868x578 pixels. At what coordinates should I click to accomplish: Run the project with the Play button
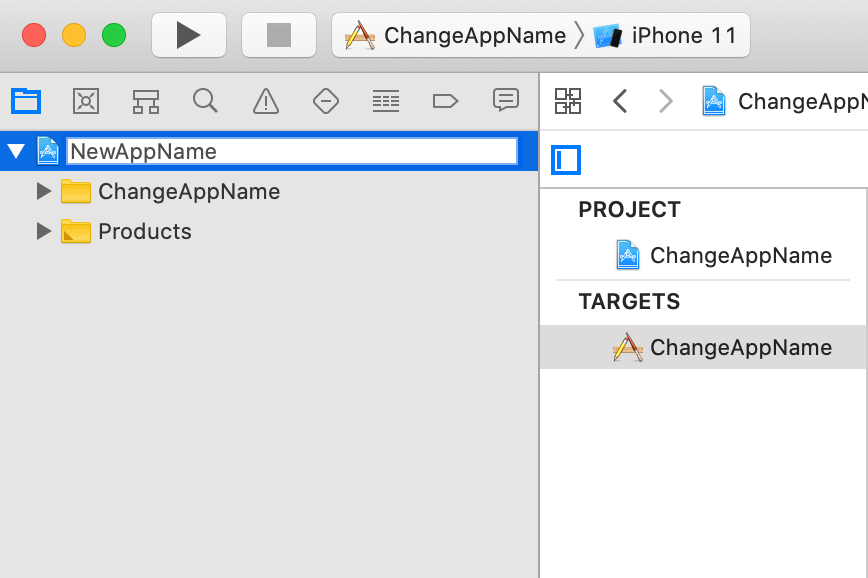pyautogui.click(x=189, y=35)
